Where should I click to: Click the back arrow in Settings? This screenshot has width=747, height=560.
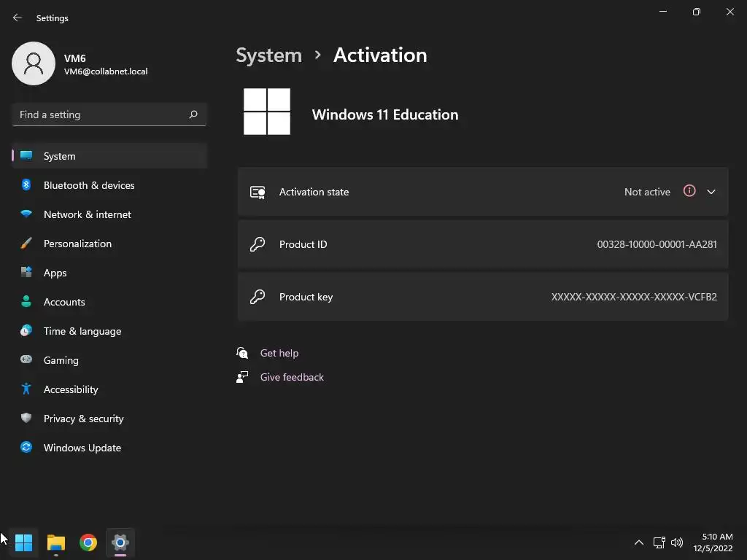(x=18, y=17)
